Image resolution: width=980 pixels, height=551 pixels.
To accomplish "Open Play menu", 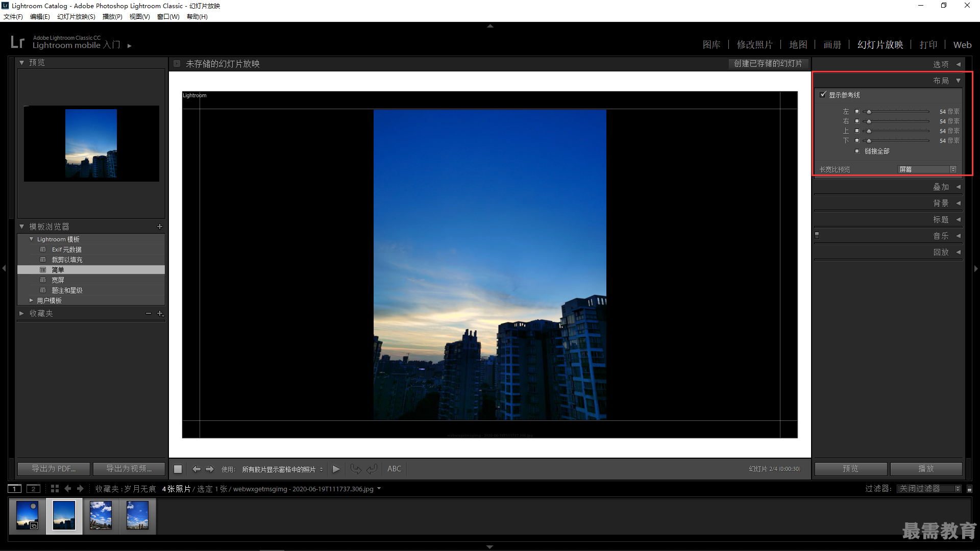I will pos(112,17).
